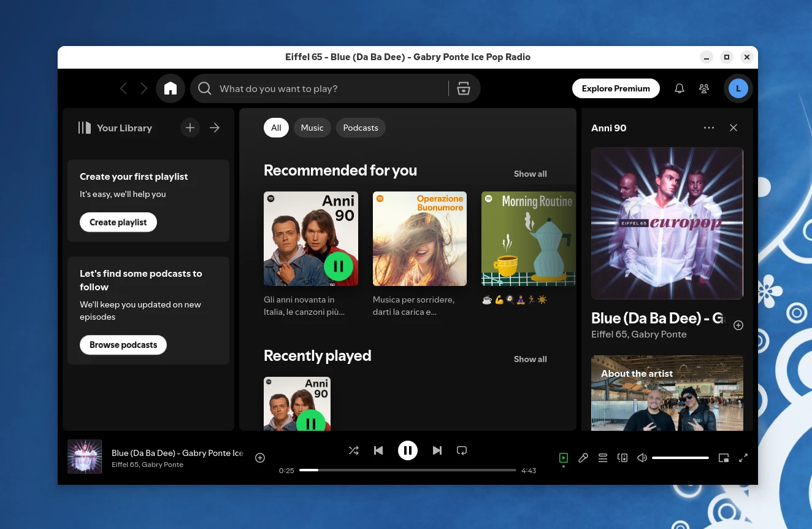Expand Your Library with the arrow
The height and width of the screenshot is (529, 812).
214,128
